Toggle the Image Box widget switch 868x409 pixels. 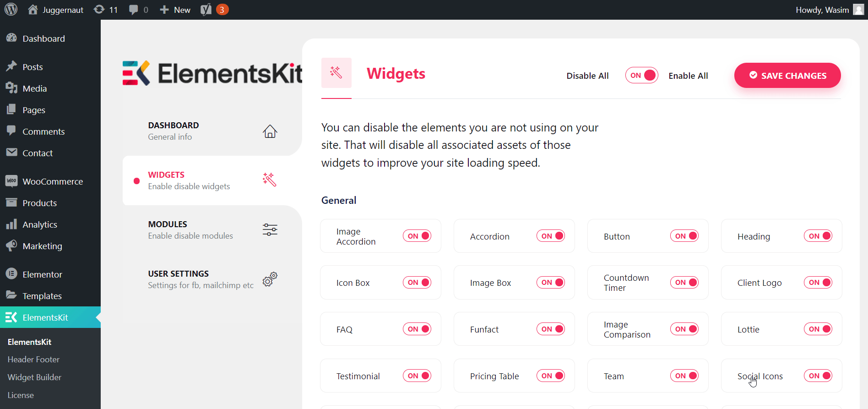pyautogui.click(x=551, y=283)
